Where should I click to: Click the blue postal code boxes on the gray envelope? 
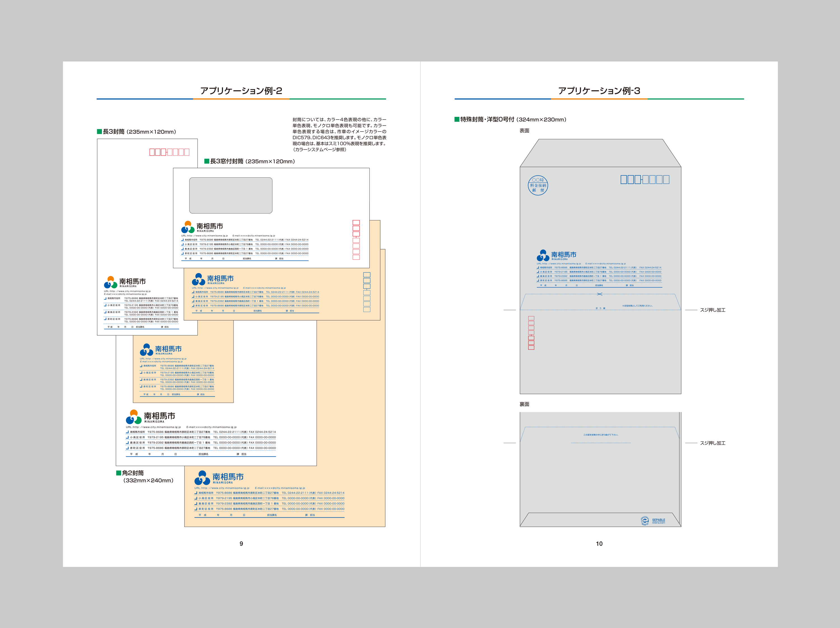click(x=645, y=179)
